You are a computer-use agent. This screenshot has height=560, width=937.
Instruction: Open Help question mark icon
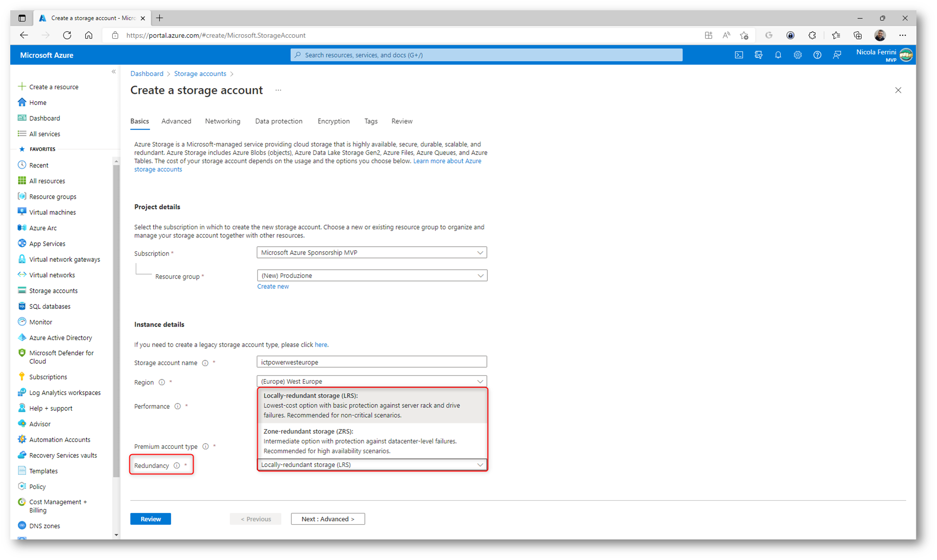coord(817,55)
